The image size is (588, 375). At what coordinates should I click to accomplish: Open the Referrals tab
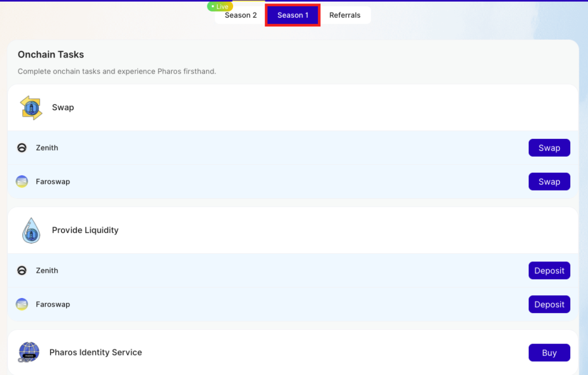coord(345,16)
